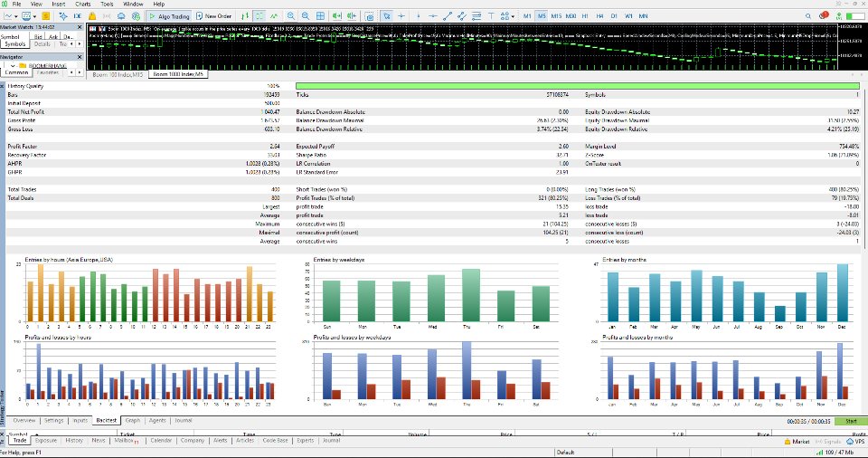This screenshot has width=868, height=458.
Task: Open the new chart dropdown arrow
Action: pos(16,16)
